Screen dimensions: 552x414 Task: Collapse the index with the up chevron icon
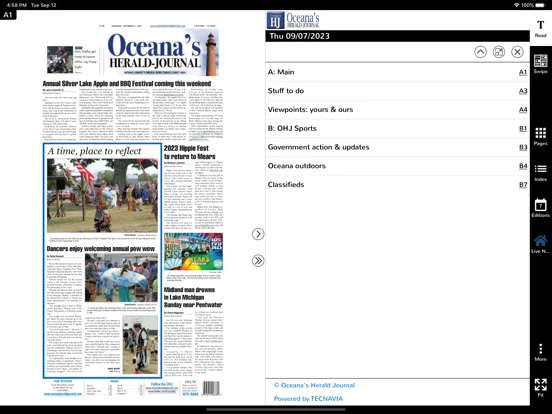pyautogui.click(x=481, y=52)
